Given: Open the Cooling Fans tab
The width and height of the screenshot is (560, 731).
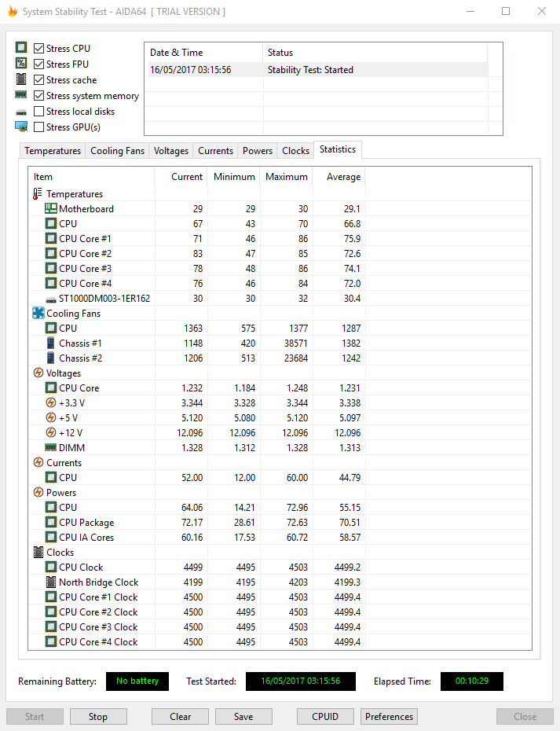Looking at the screenshot, I should coord(117,151).
